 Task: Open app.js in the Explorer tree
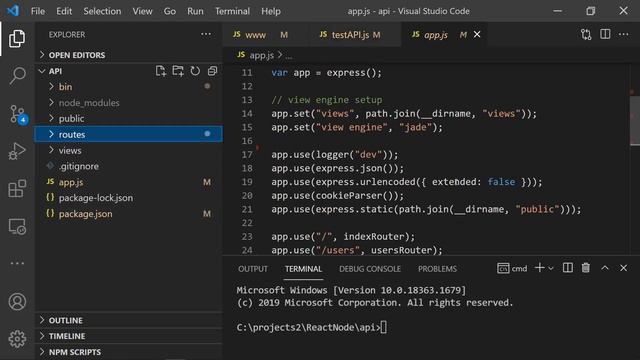[129, 182]
